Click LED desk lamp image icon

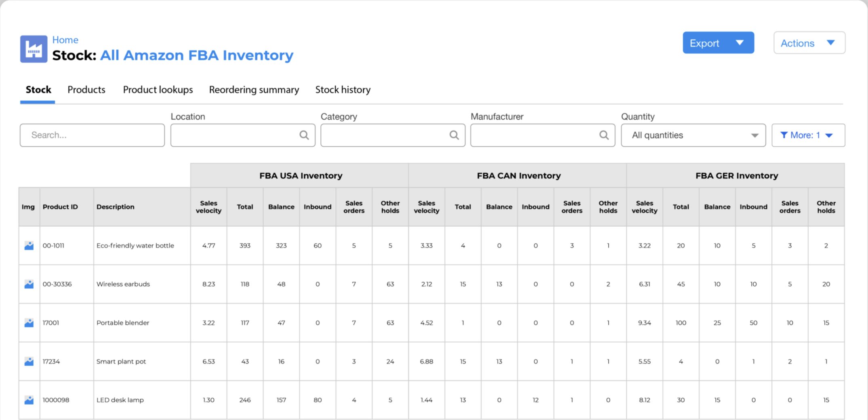point(29,400)
